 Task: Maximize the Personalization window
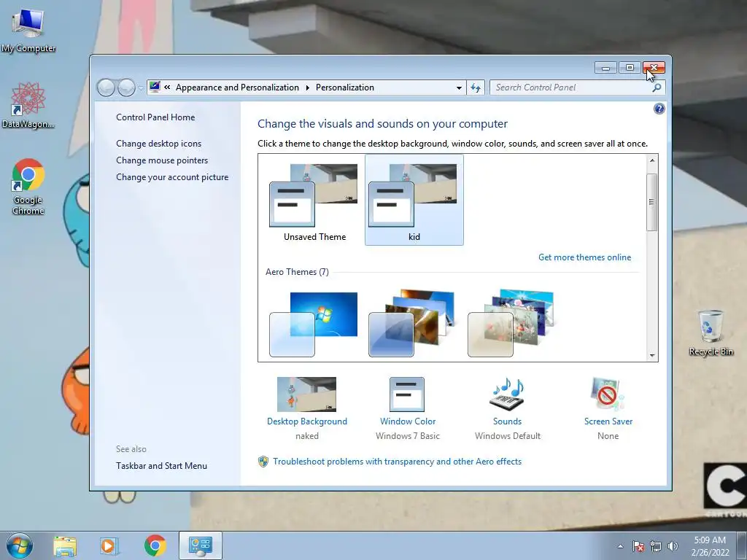(x=630, y=68)
